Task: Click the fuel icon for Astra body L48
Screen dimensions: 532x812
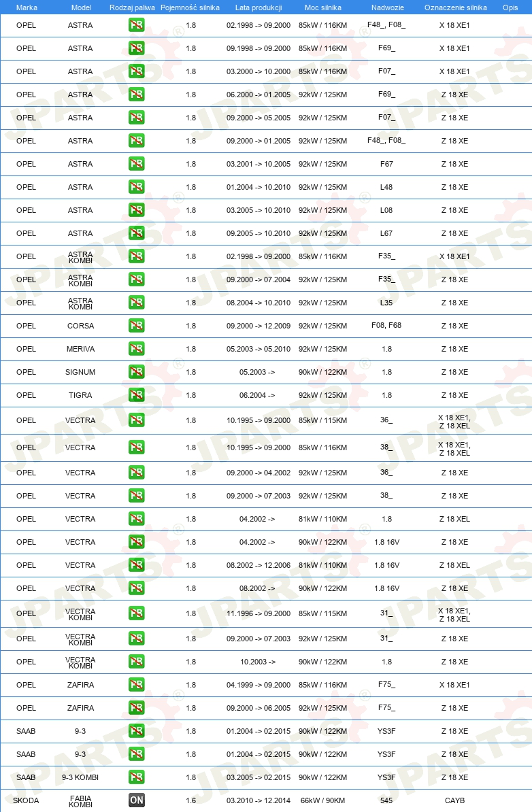Action: coord(137,187)
